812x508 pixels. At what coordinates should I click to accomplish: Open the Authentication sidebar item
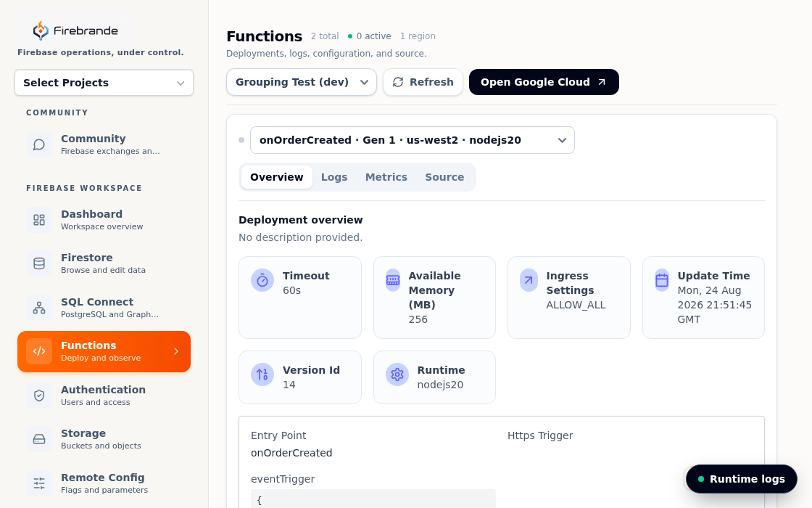pyautogui.click(x=104, y=396)
